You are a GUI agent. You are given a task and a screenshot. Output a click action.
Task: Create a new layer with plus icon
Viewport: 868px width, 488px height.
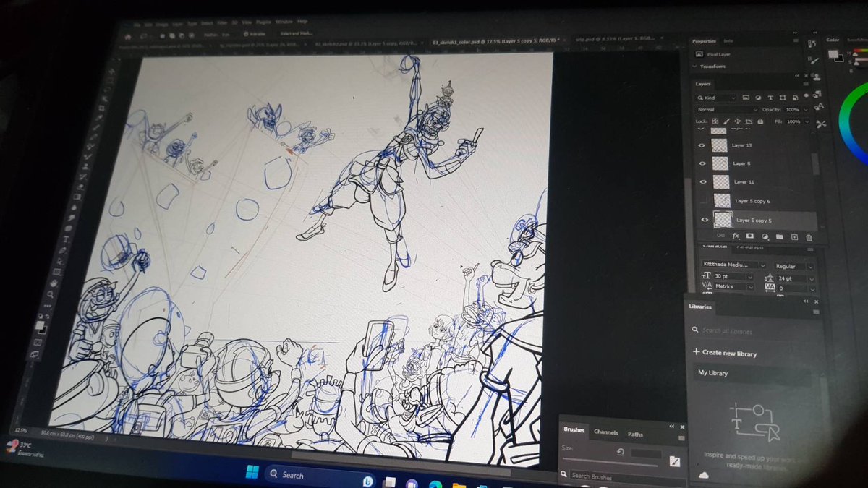[x=794, y=236]
